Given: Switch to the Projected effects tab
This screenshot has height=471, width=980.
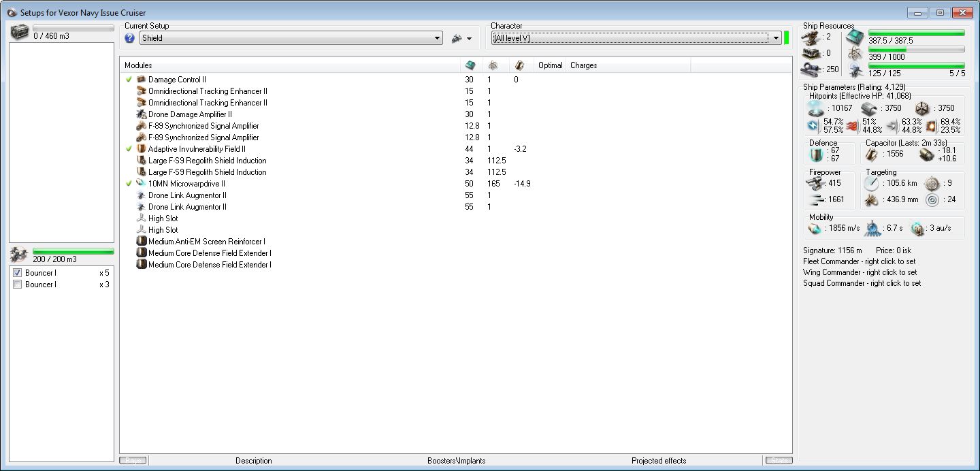Looking at the screenshot, I should pos(659,461).
